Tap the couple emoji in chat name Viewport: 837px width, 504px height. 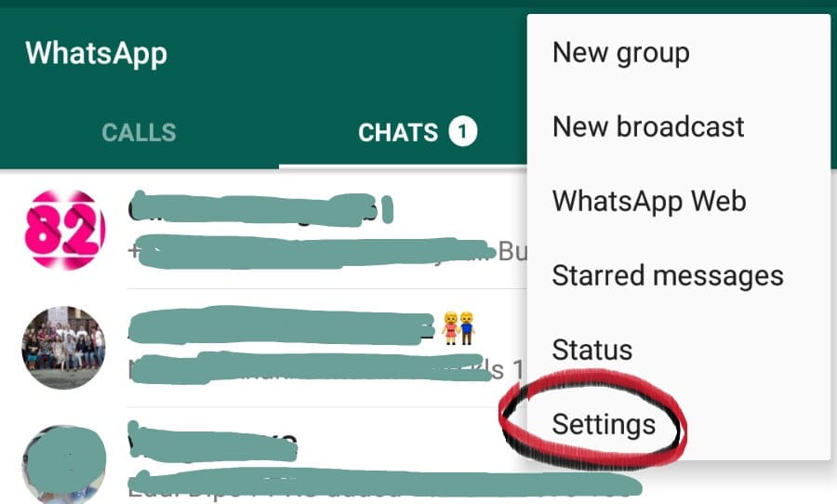coord(458,328)
